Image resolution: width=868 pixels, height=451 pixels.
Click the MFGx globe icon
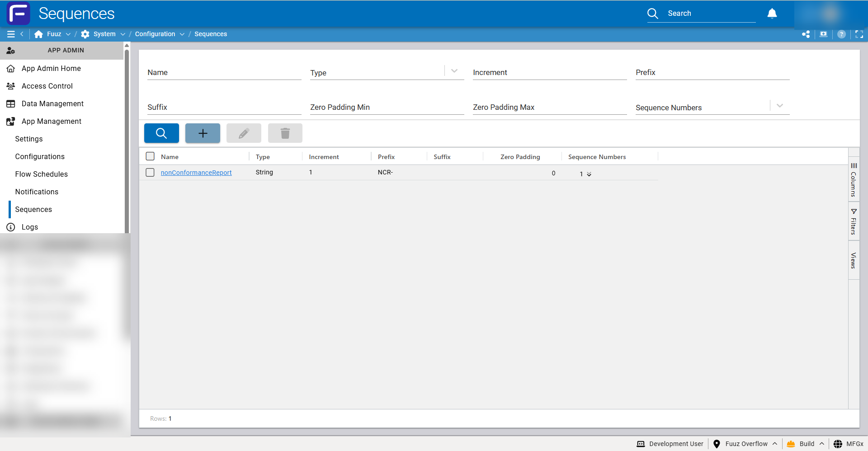point(838,444)
